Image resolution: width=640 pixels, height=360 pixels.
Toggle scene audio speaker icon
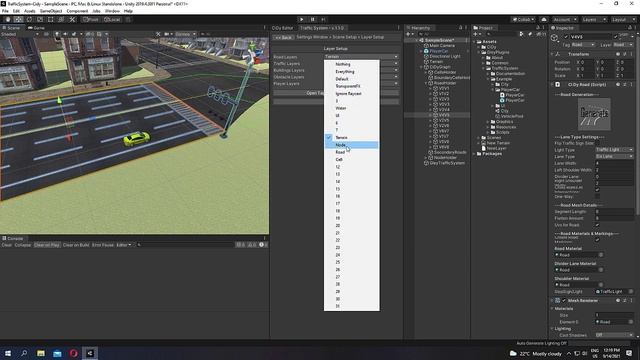point(65,34)
